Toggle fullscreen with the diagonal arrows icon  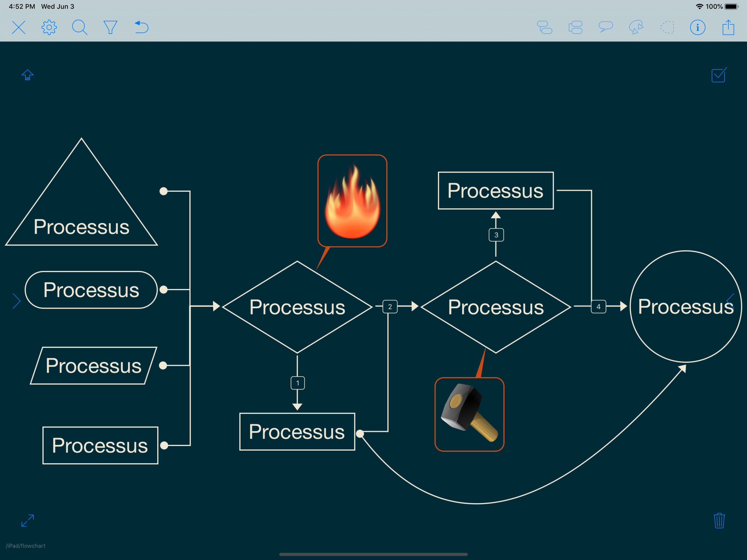27,520
